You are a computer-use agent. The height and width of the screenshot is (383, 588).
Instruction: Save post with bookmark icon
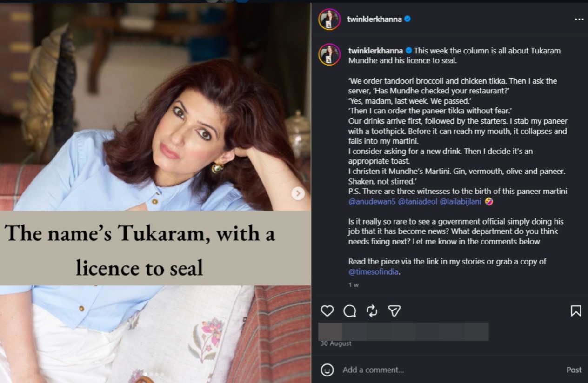pos(576,311)
